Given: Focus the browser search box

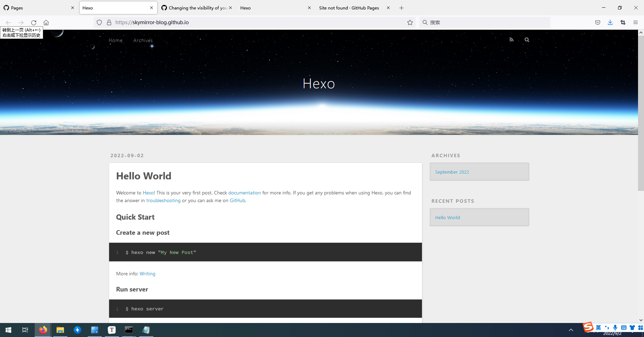Looking at the screenshot, I should click(485, 22).
